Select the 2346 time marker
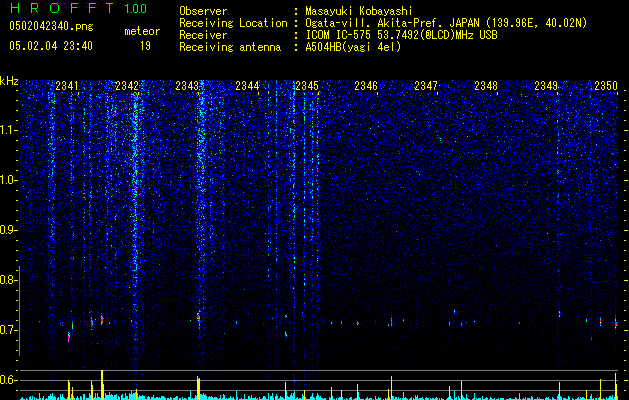 pyautogui.click(x=366, y=86)
